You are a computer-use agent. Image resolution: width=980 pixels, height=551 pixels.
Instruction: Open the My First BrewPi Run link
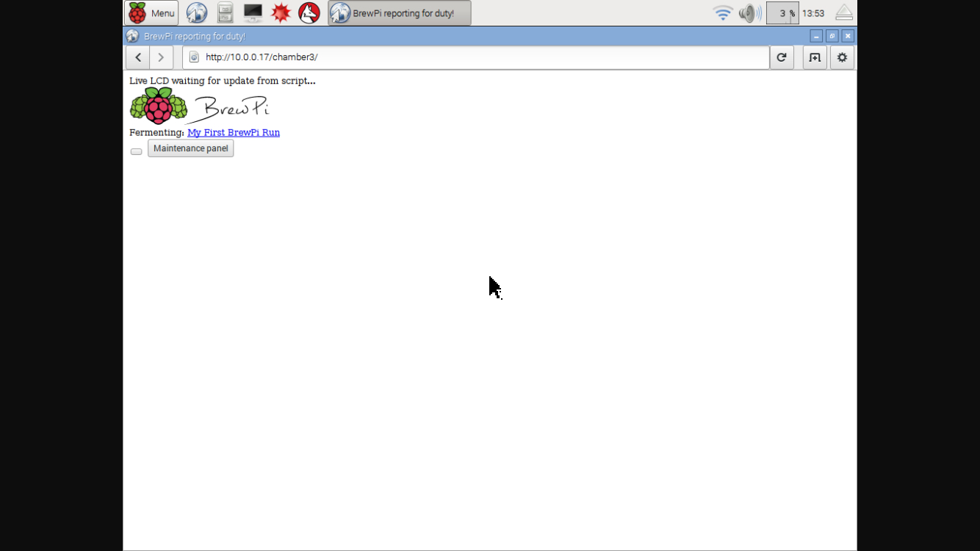tap(234, 133)
